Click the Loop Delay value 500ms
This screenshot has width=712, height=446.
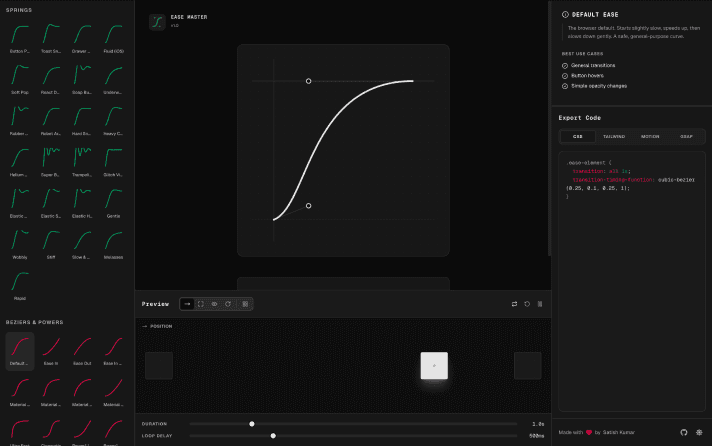pyautogui.click(x=536, y=436)
